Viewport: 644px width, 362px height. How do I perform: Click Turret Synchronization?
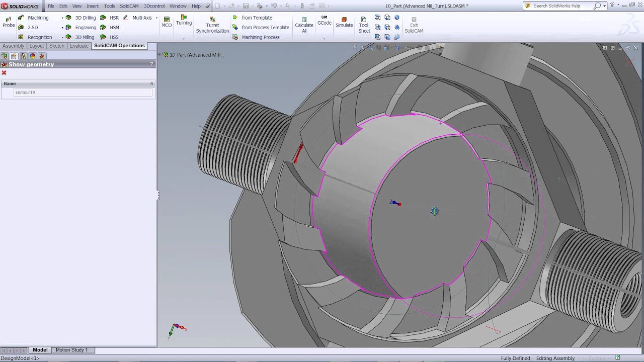212,25
